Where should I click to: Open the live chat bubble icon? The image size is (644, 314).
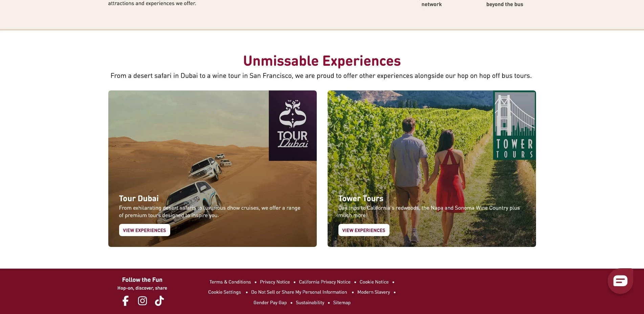(x=620, y=281)
